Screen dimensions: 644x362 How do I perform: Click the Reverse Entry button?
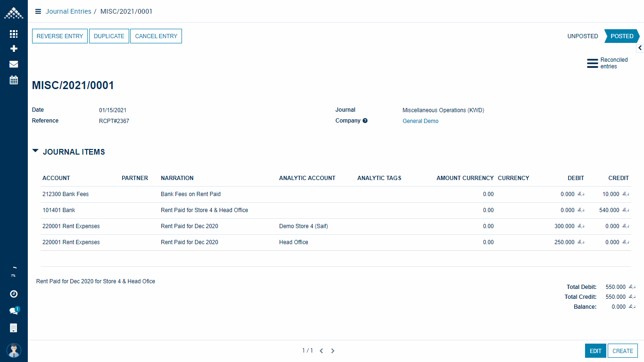pyautogui.click(x=60, y=36)
